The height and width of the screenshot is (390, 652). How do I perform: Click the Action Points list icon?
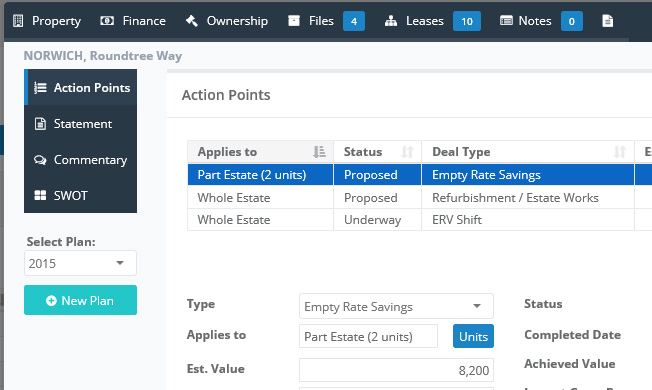pyautogui.click(x=40, y=88)
